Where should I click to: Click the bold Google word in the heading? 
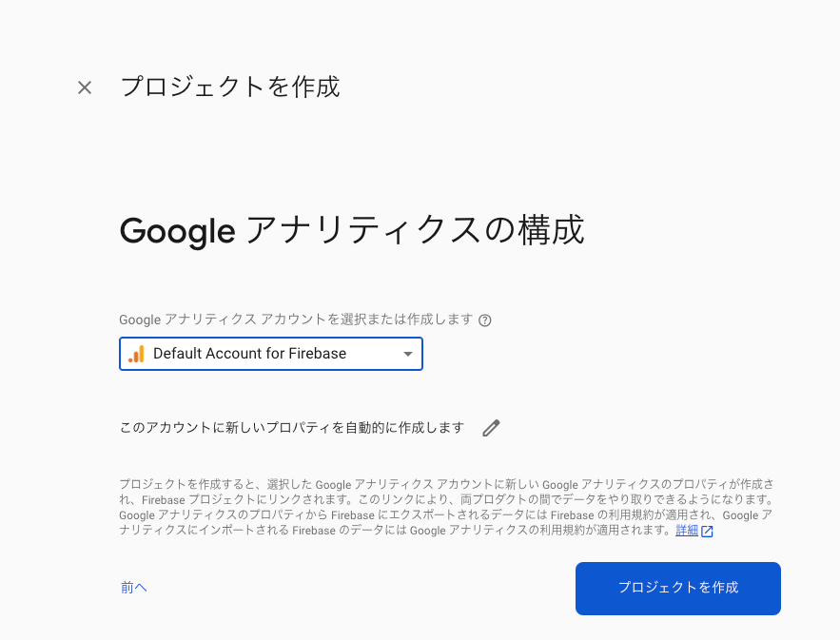coord(177,231)
